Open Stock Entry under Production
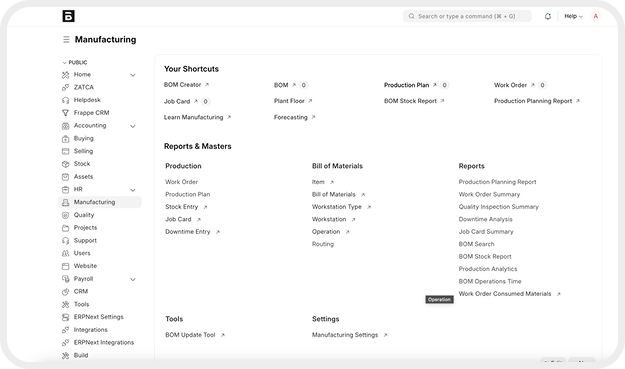Image resolution: width=625 pixels, height=369 pixels. coord(186,207)
